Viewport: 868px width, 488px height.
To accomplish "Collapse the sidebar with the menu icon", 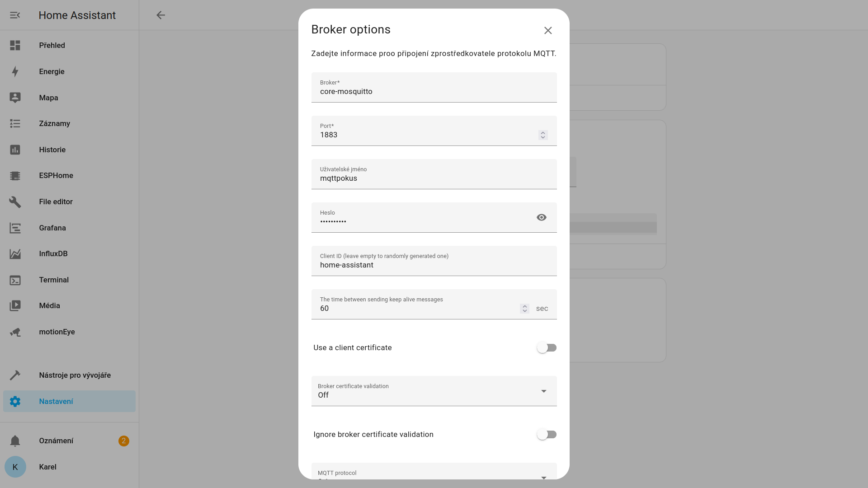I will coord(15,15).
